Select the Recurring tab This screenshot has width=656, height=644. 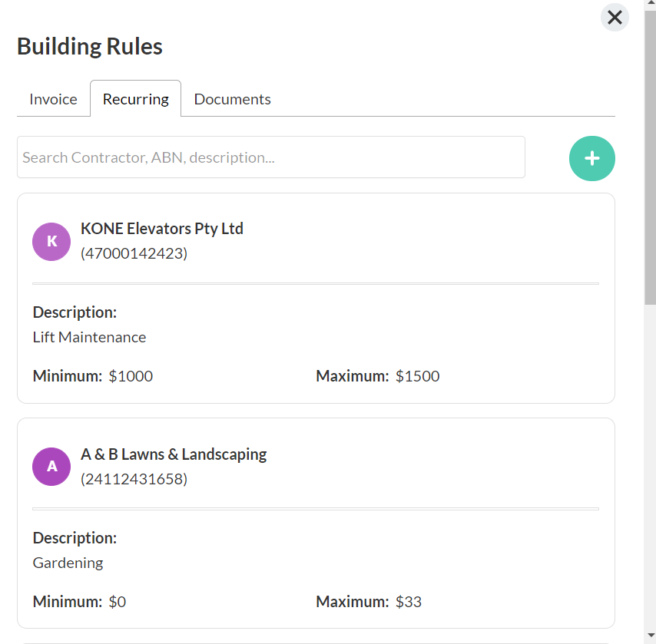point(135,99)
